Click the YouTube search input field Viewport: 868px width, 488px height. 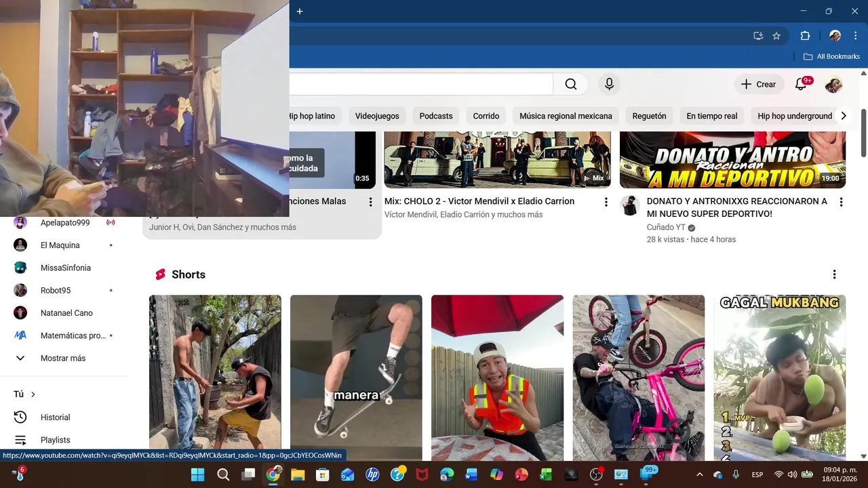point(421,84)
